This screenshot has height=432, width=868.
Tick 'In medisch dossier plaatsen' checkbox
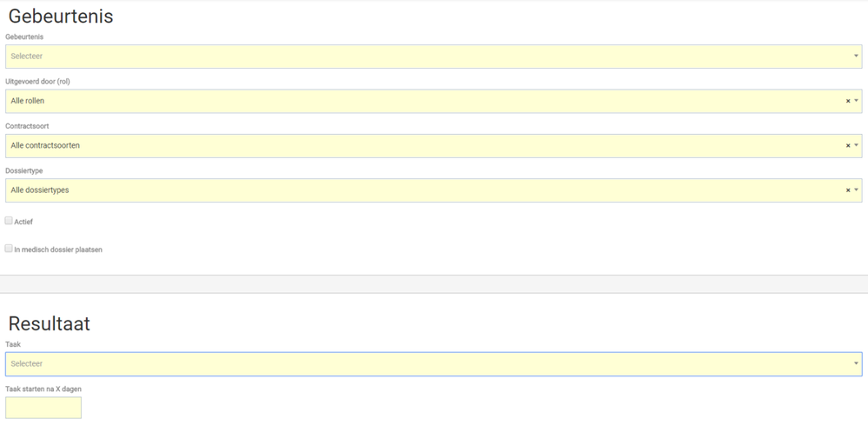9,249
